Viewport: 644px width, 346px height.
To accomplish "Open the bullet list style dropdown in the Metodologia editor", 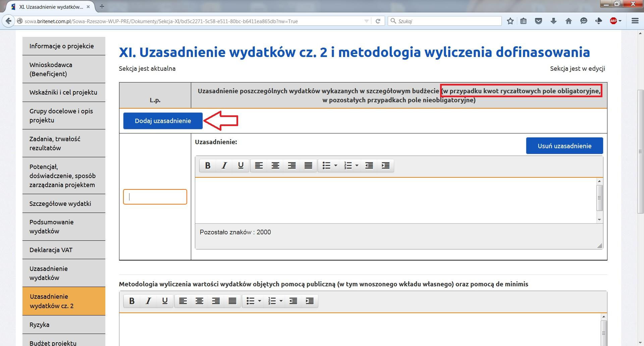I will [x=260, y=301].
